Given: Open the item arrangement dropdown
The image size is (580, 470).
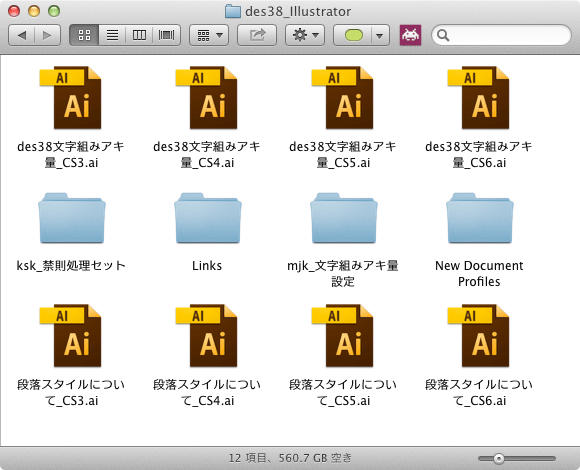Looking at the screenshot, I should tap(209, 35).
